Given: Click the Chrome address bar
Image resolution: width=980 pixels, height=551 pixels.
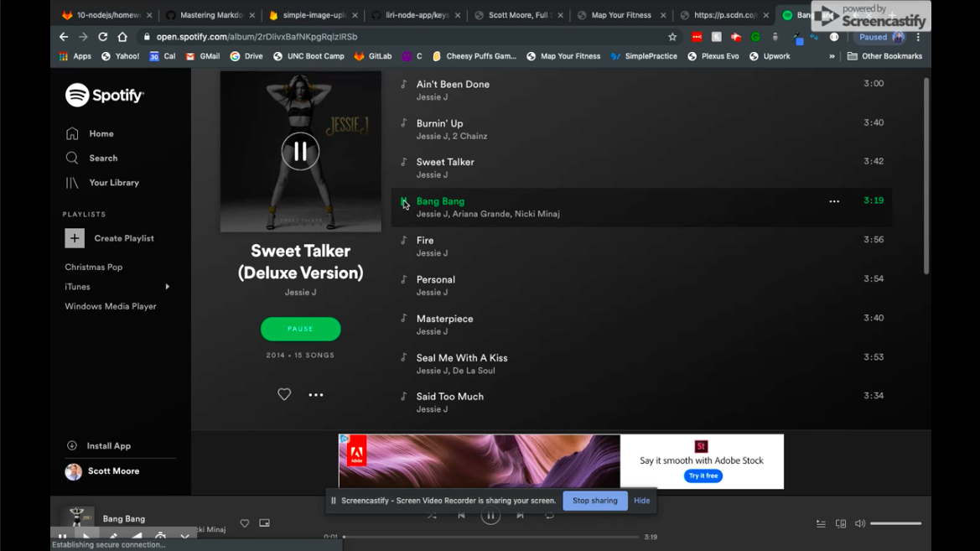Looking at the screenshot, I should coord(400,37).
